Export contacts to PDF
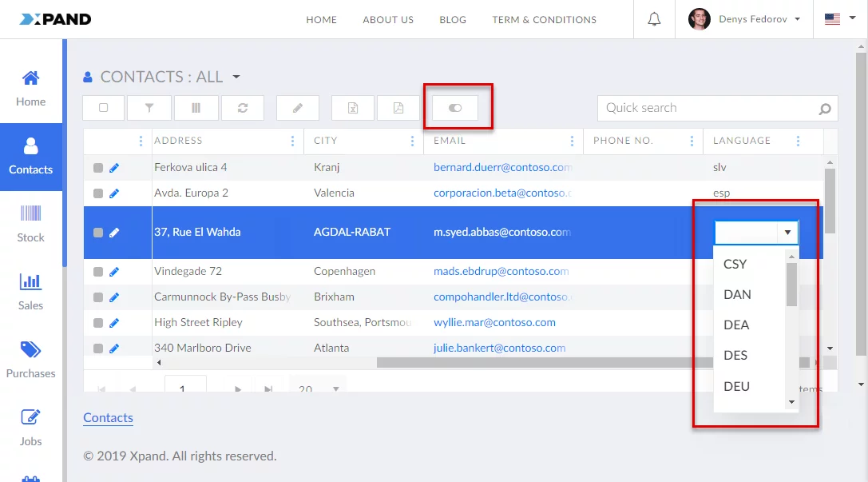The width and height of the screenshot is (868, 482). (398, 108)
